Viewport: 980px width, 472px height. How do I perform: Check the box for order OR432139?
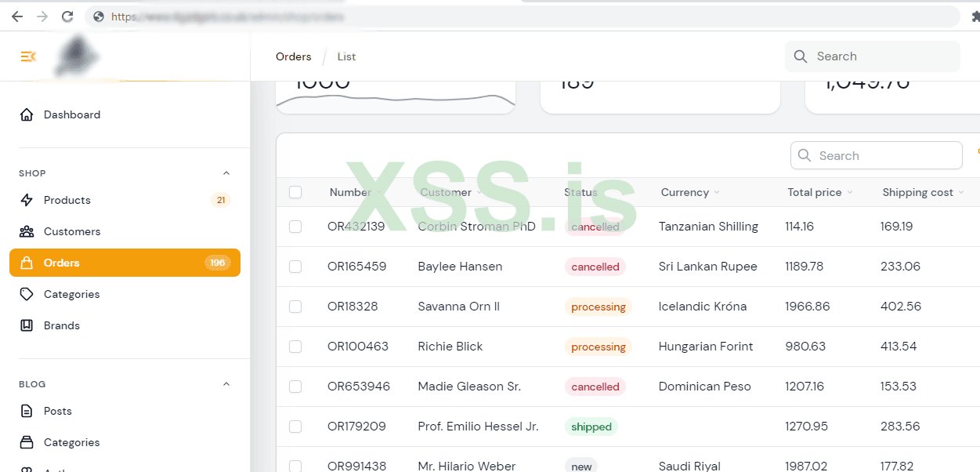(x=295, y=227)
